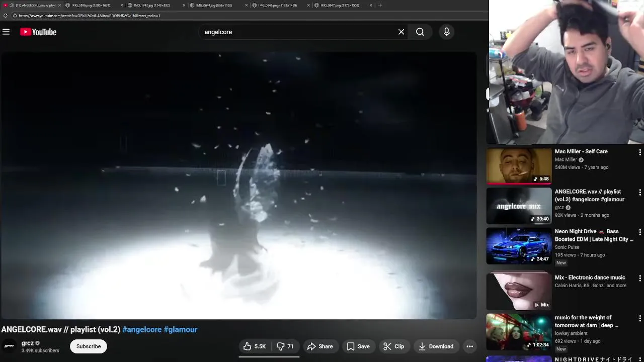Image resolution: width=644 pixels, height=362 pixels.
Task: Open the grcz channel name link
Action: [28, 343]
